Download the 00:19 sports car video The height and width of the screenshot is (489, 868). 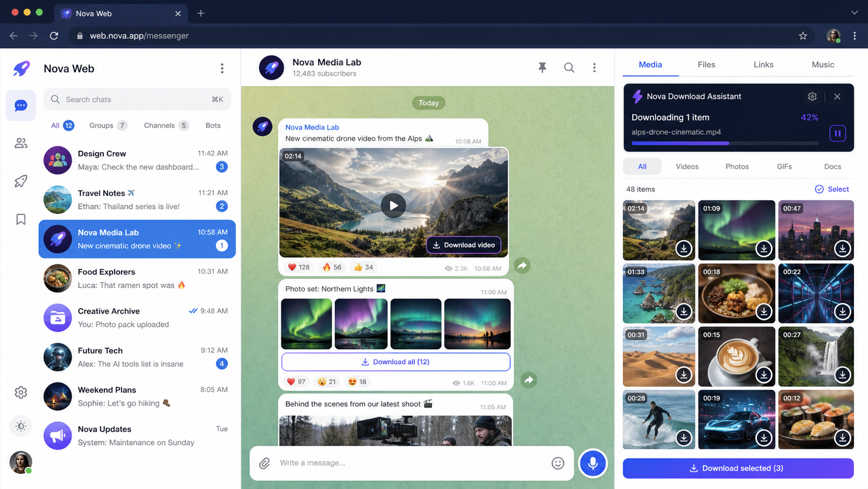coord(764,438)
